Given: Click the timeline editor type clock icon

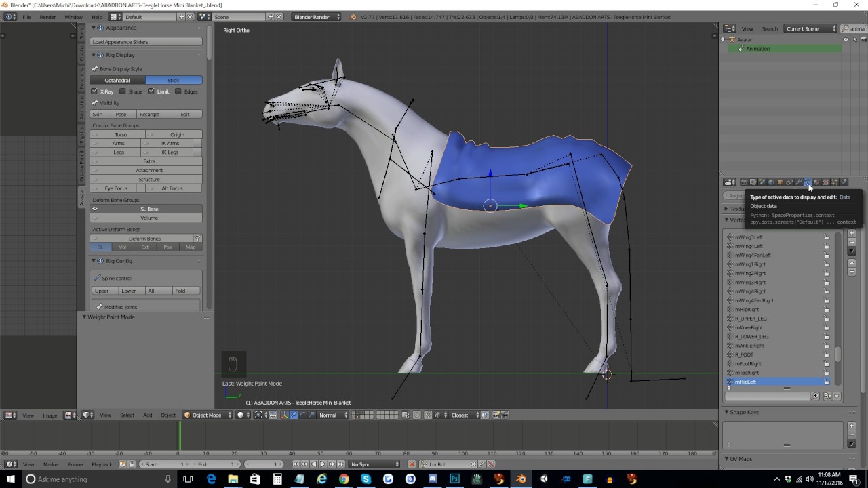Looking at the screenshot, I should 11,464.
